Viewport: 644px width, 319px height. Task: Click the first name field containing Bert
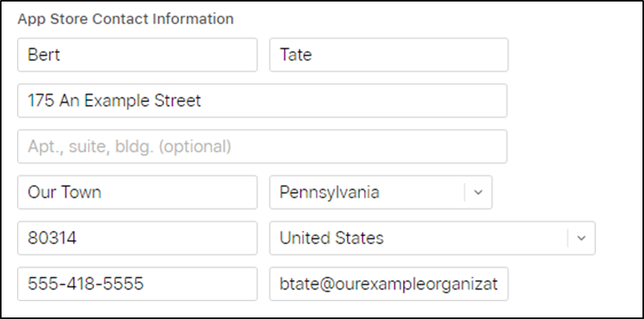(137, 55)
